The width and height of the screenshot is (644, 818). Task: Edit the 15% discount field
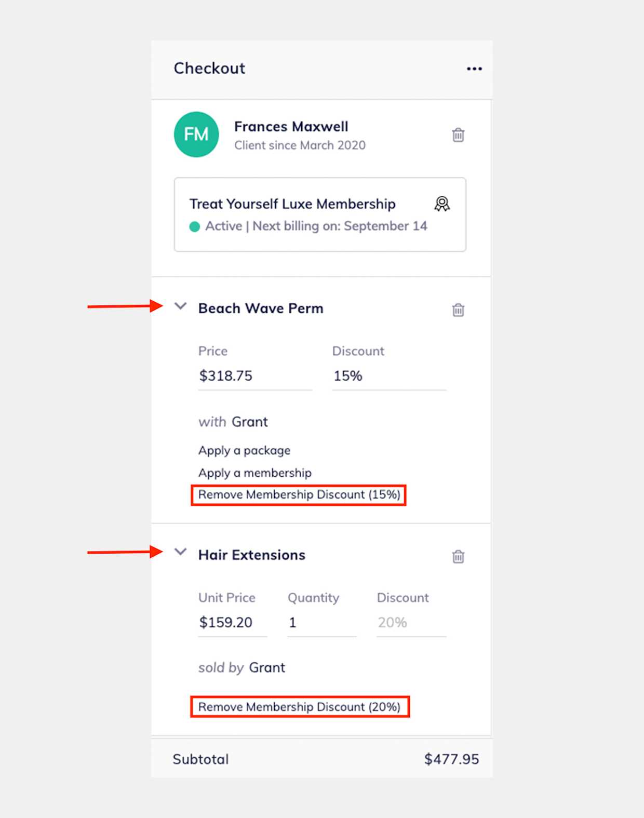pyautogui.click(x=347, y=376)
